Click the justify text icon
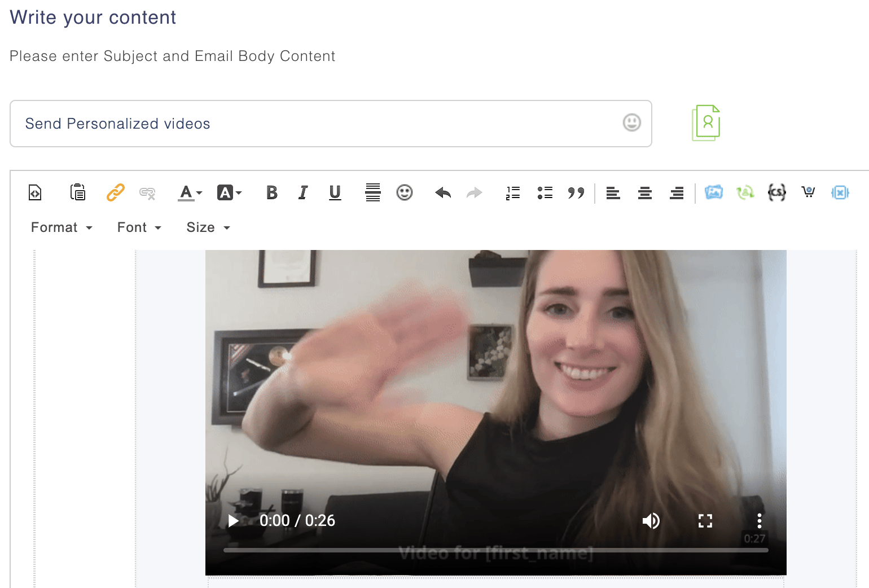Screen dimensions: 869x588 coord(373,192)
